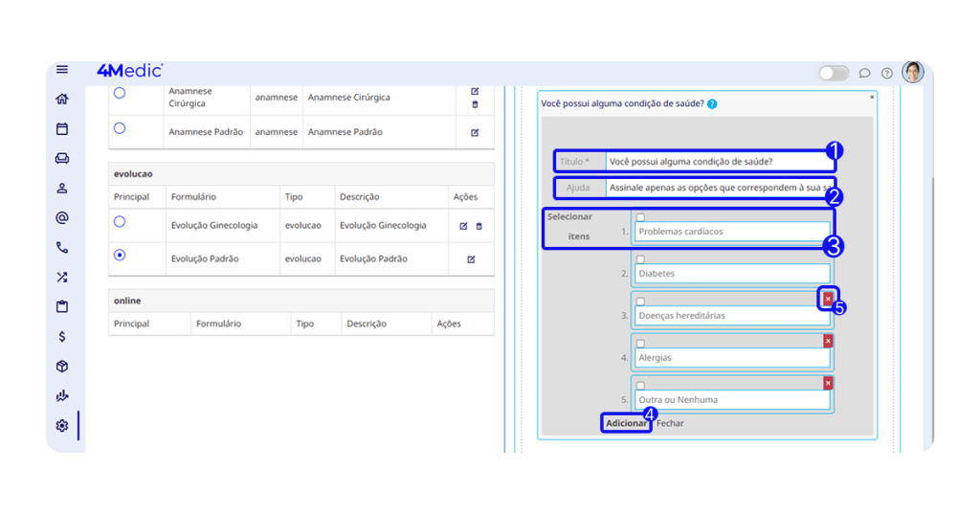The width and height of the screenshot is (980, 515).
Task: Remove the Doenças hereditárias item
Action: 828,300
